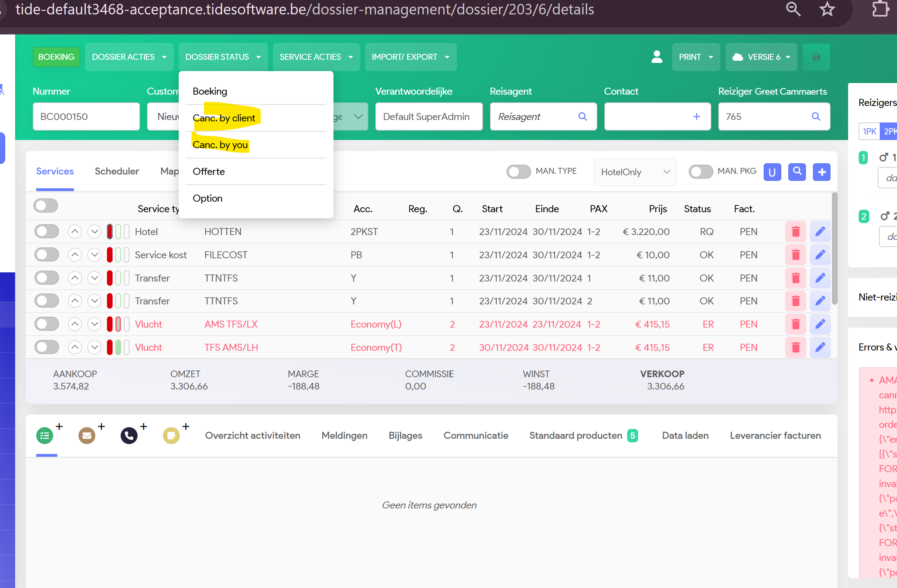Image resolution: width=897 pixels, height=588 pixels.
Task: Switch to the Scheduler tab
Action: (117, 171)
